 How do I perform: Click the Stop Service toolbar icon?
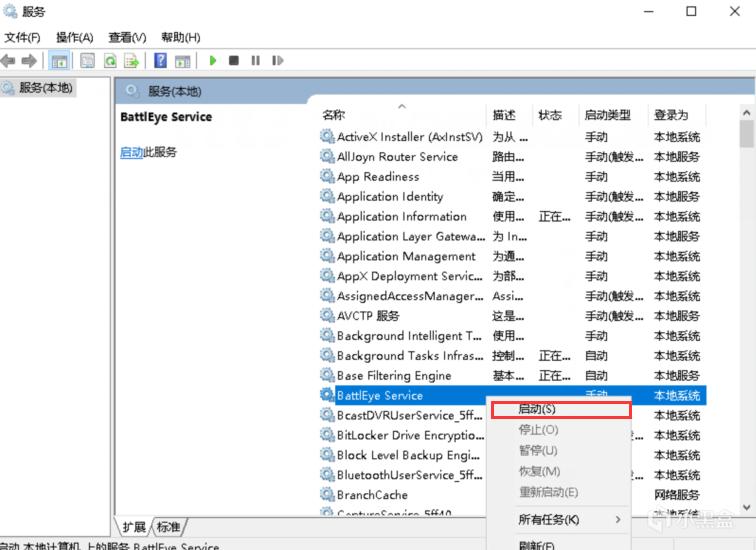233,61
